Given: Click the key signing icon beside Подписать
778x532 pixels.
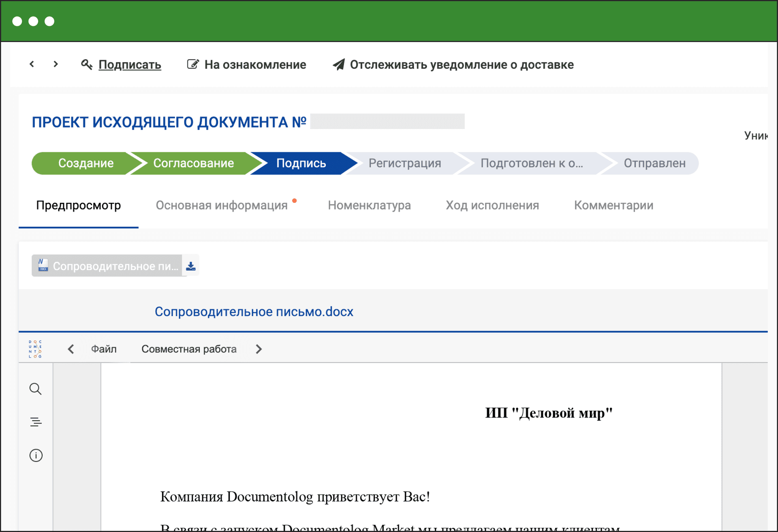Looking at the screenshot, I should [x=87, y=64].
